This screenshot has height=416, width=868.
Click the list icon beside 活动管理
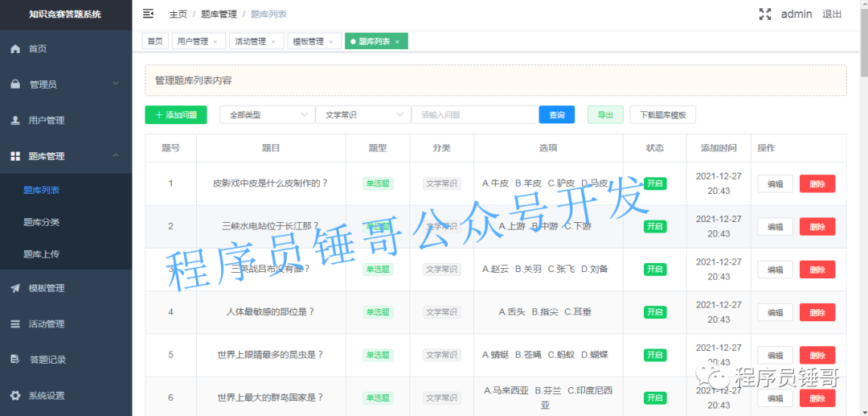click(x=15, y=324)
